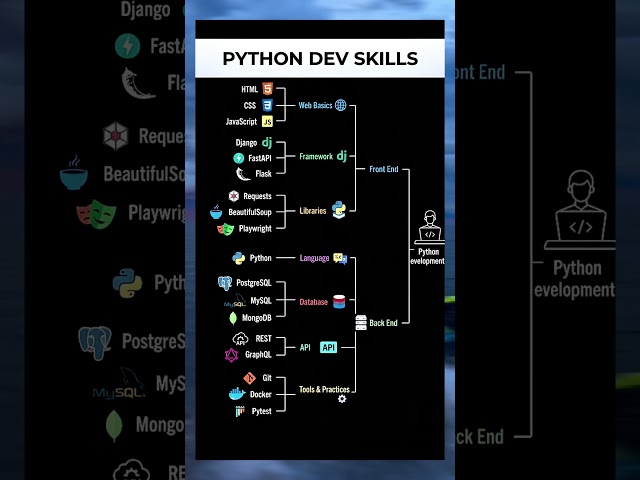The image size is (640, 480).
Task: Click the green 'Framework' category label
Action: pos(316,156)
